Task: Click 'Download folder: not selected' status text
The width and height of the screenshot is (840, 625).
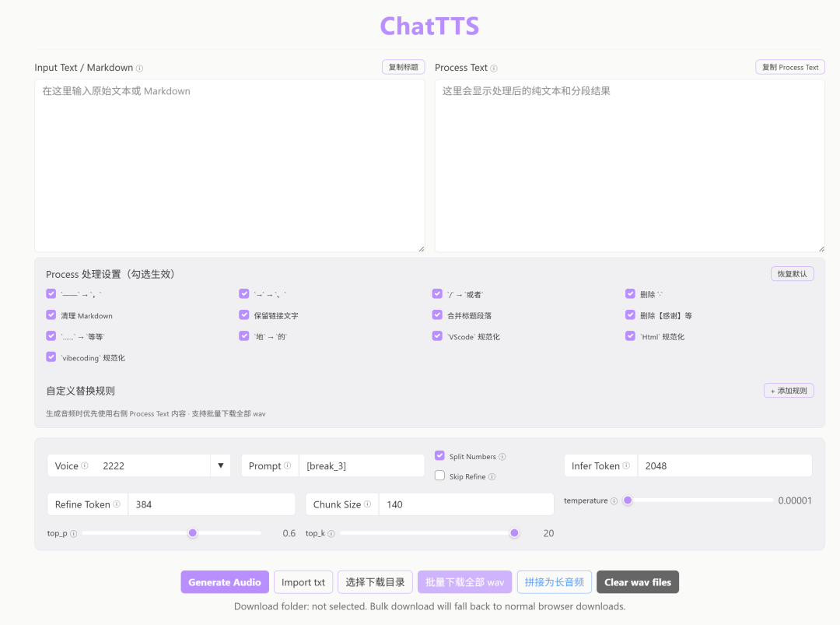Action: pos(429,606)
